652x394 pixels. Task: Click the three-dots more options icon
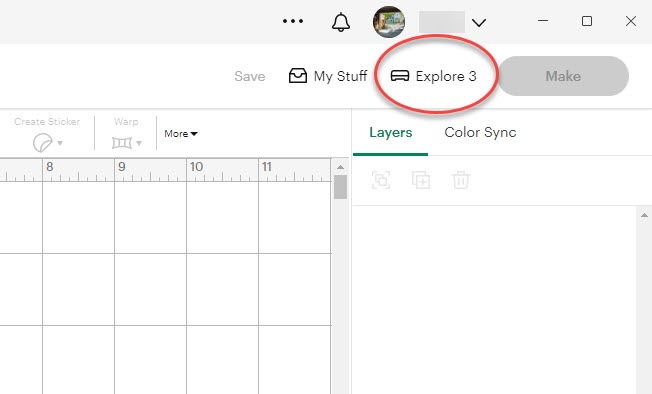pos(293,21)
